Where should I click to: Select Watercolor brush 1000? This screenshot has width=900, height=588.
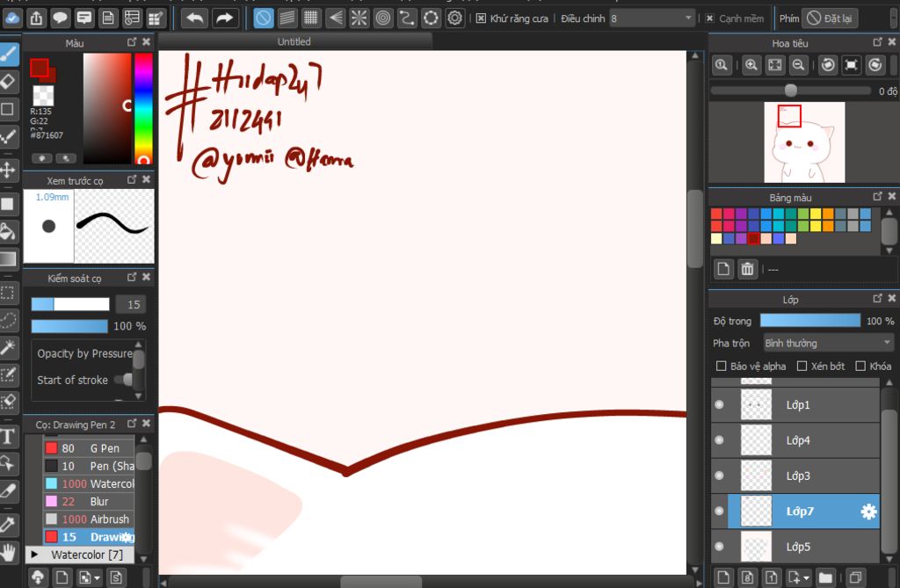pos(89,483)
